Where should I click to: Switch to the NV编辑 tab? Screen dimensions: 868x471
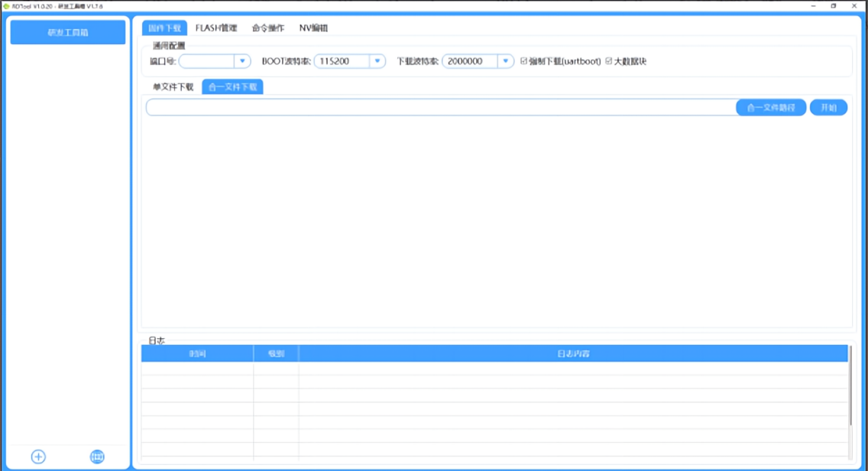coord(312,27)
